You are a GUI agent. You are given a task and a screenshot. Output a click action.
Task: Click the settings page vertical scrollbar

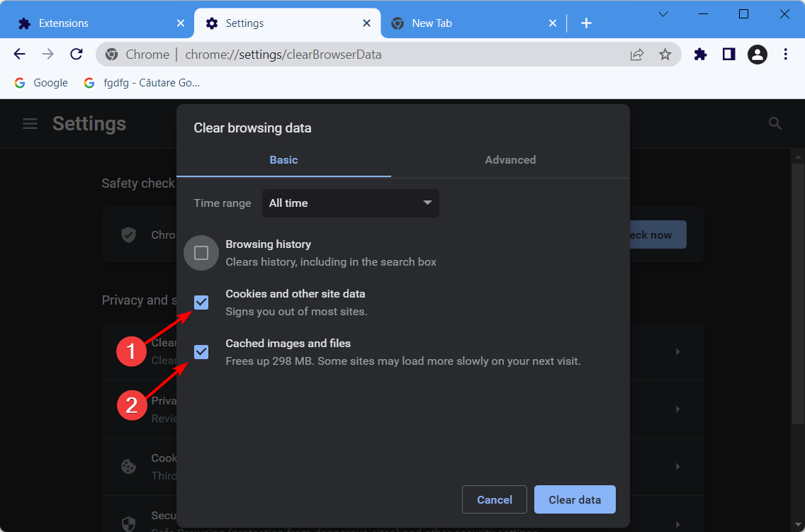point(798,293)
